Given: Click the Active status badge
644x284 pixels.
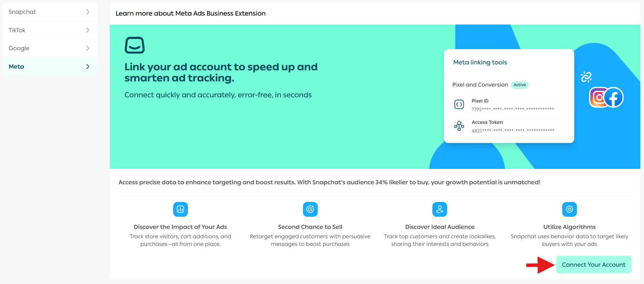Looking at the screenshot, I should (x=519, y=85).
